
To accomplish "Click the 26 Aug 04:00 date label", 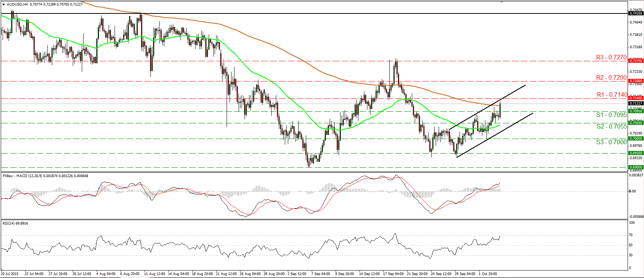I will tap(250, 274).
